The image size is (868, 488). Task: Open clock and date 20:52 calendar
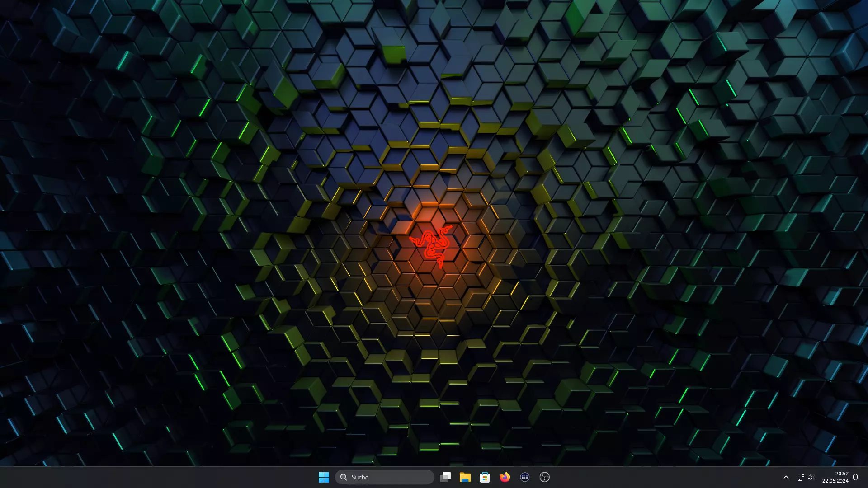[x=835, y=477]
